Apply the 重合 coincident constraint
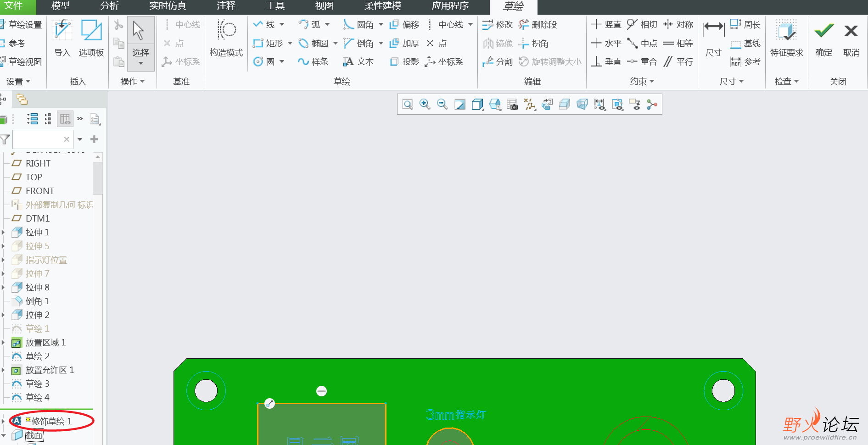Image resolution: width=868 pixels, height=445 pixels. coord(642,61)
